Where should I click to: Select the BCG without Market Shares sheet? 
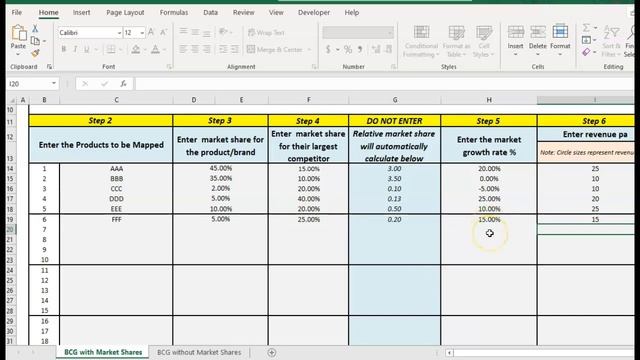coord(199,352)
